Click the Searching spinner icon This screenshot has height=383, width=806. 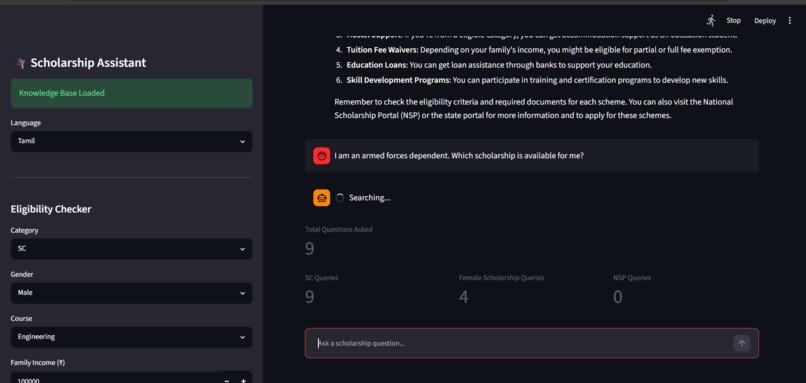point(340,198)
